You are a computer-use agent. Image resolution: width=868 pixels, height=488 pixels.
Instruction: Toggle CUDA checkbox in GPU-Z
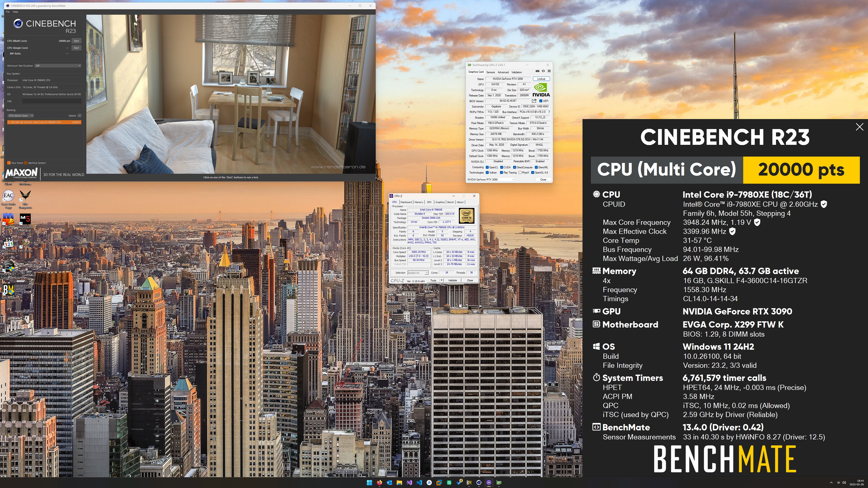point(502,167)
